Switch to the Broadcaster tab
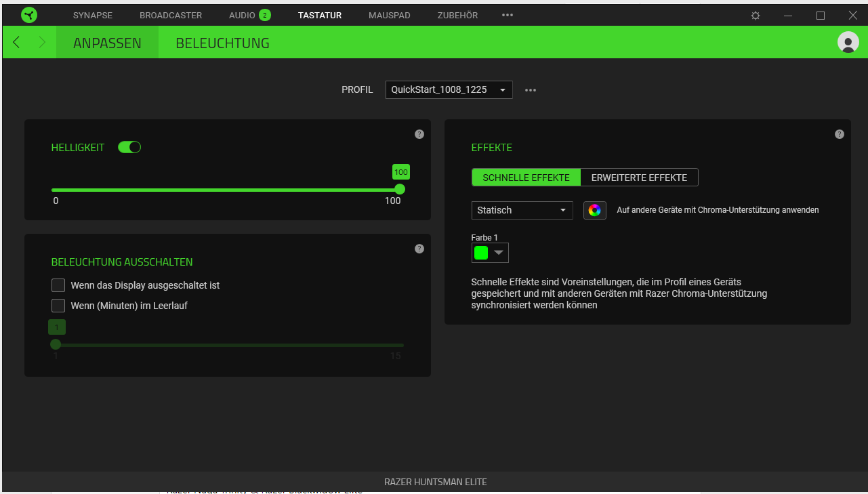Viewport: 868px width, 494px height. tap(171, 15)
